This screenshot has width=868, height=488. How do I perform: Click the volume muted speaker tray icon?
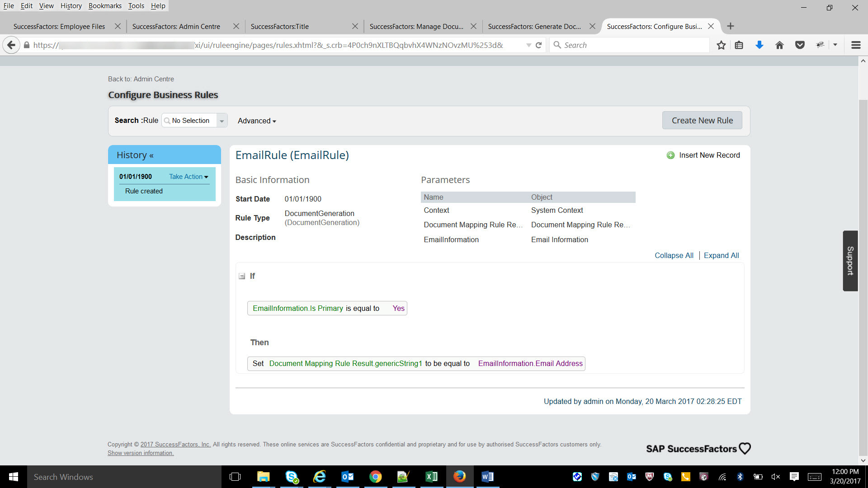click(x=776, y=477)
